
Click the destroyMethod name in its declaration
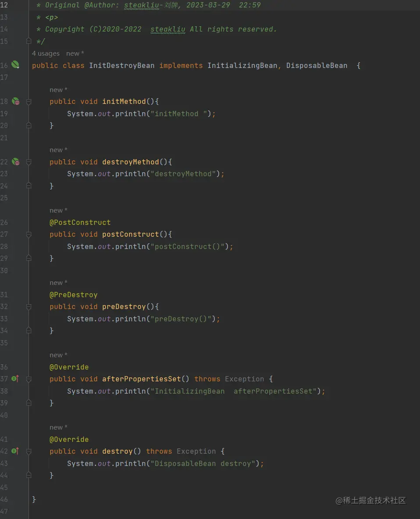click(x=131, y=162)
